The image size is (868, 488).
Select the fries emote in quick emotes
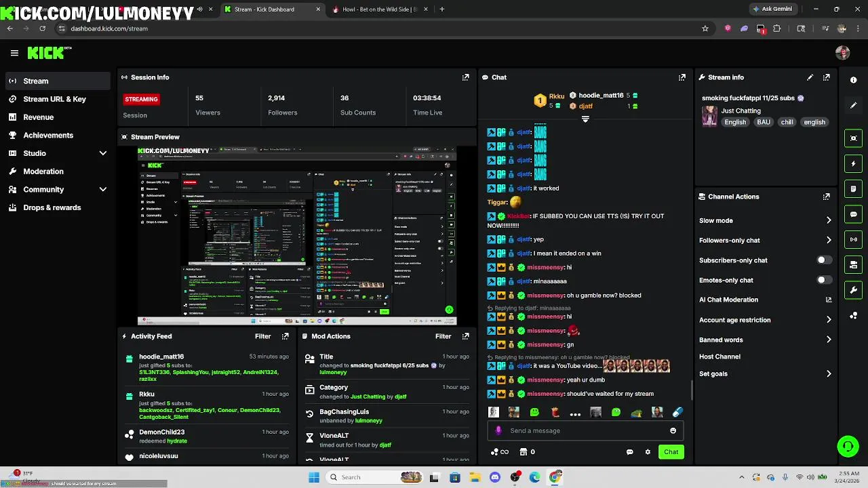pyautogui.click(x=555, y=412)
